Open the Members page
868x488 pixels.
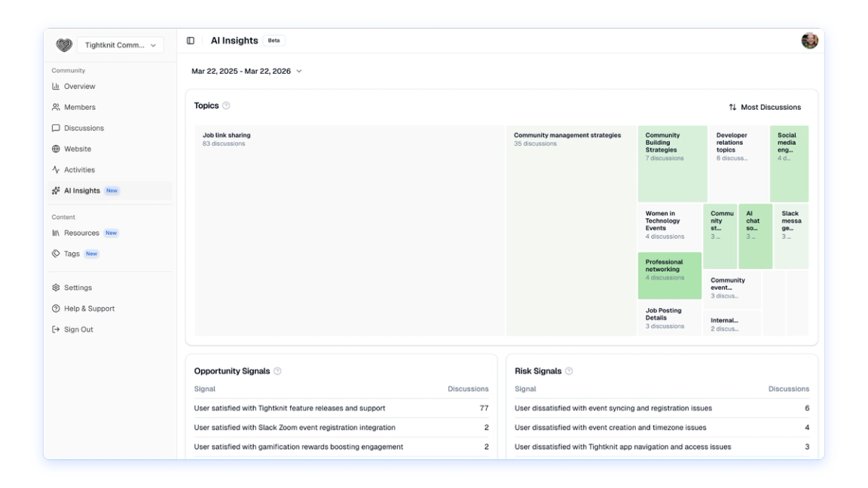click(x=109, y=107)
